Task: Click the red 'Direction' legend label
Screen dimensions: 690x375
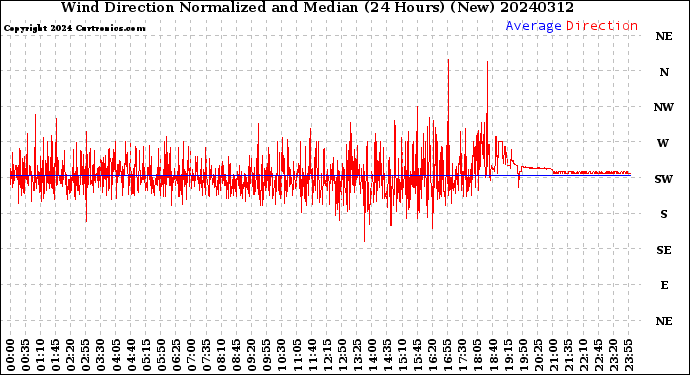Action: [602, 26]
